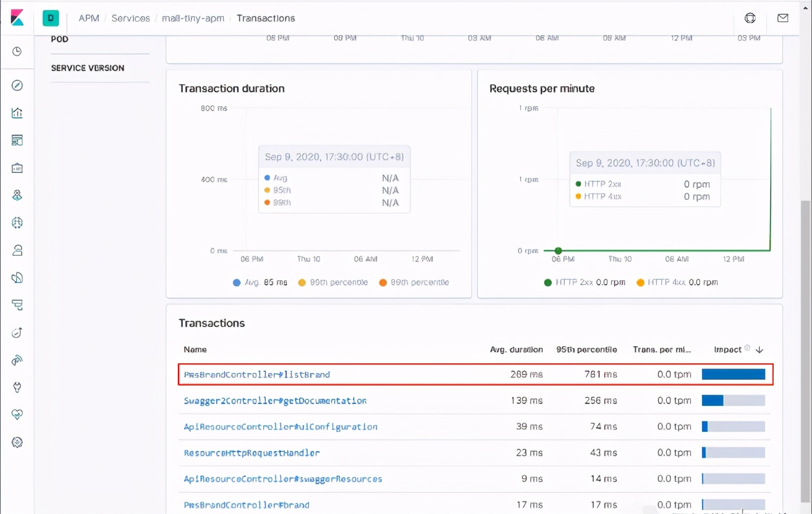Click the uiConfiguration impact bar
This screenshot has height=514, width=812.
[x=734, y=427]
